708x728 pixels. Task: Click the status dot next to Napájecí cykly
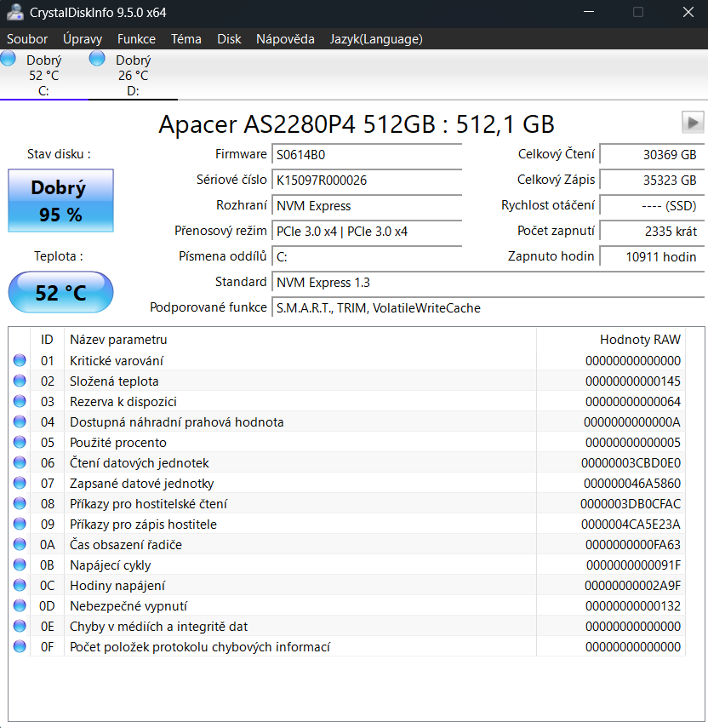[19, 565]
